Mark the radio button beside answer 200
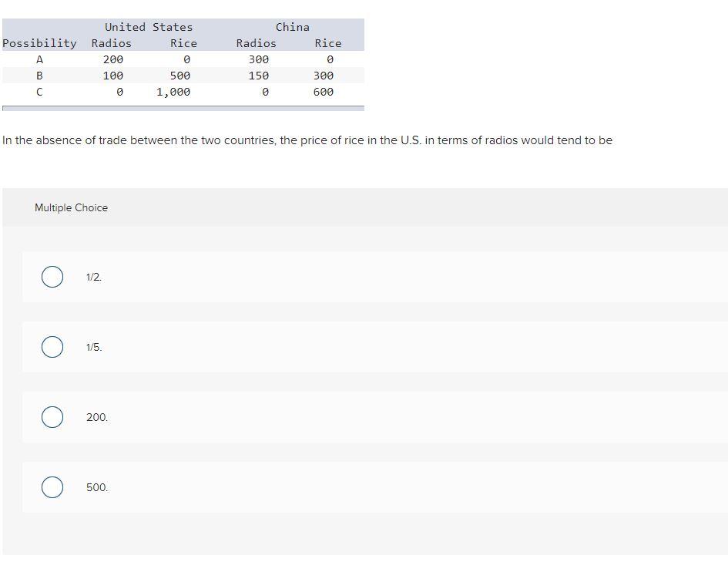Viewport: 728px width, 579px height. click(52, 417)
